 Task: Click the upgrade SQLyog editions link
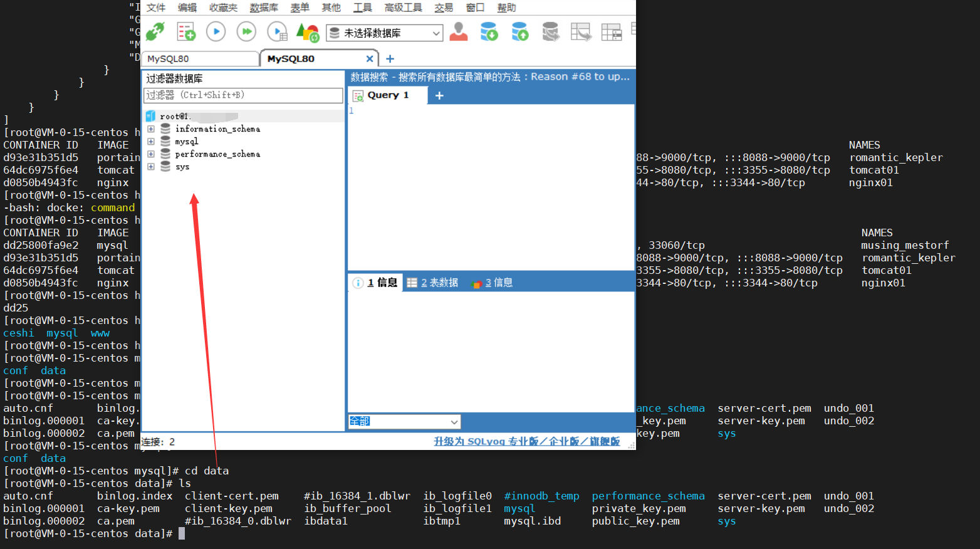click(x=527, y=441)
